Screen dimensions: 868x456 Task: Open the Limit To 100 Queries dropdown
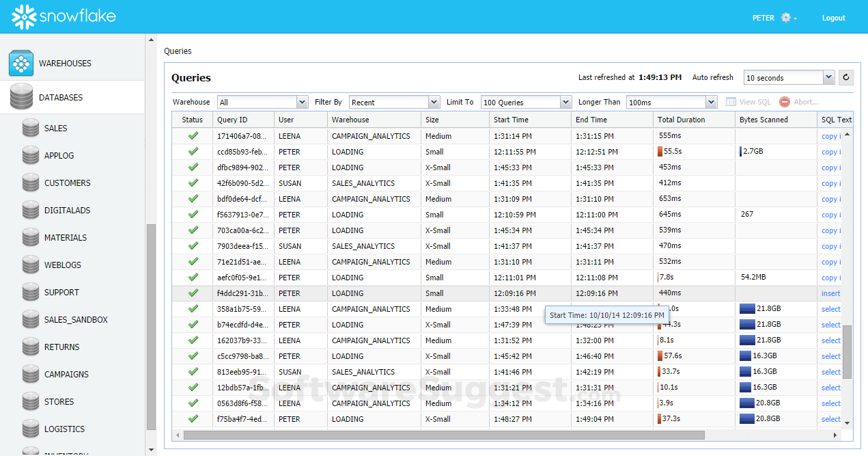[x=565, y=102]
